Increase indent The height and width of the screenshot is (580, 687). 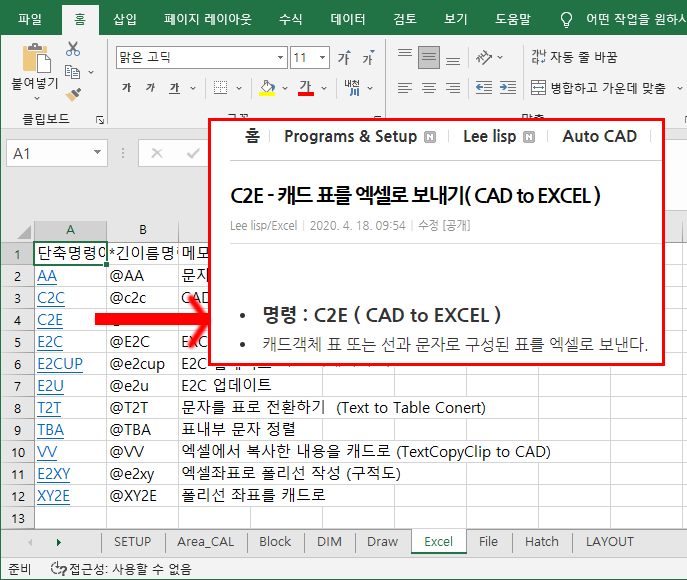click(x=508, y=88)
